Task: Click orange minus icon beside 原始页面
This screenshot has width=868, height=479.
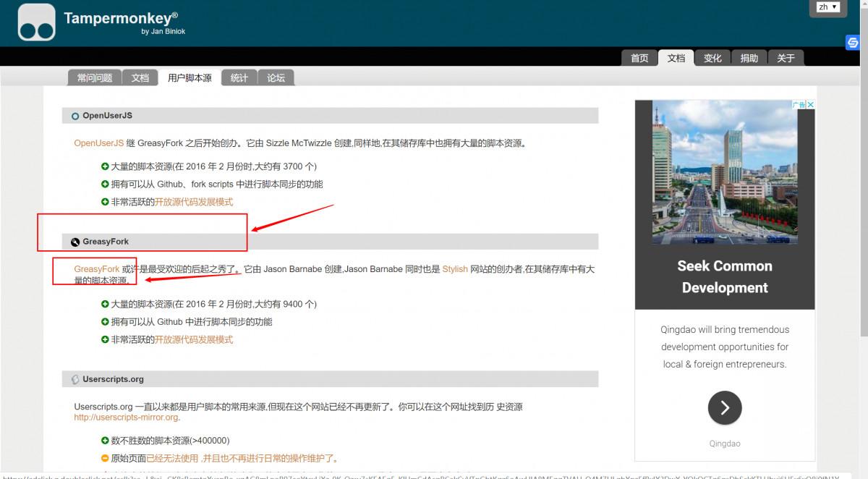Action: point(105,458)
